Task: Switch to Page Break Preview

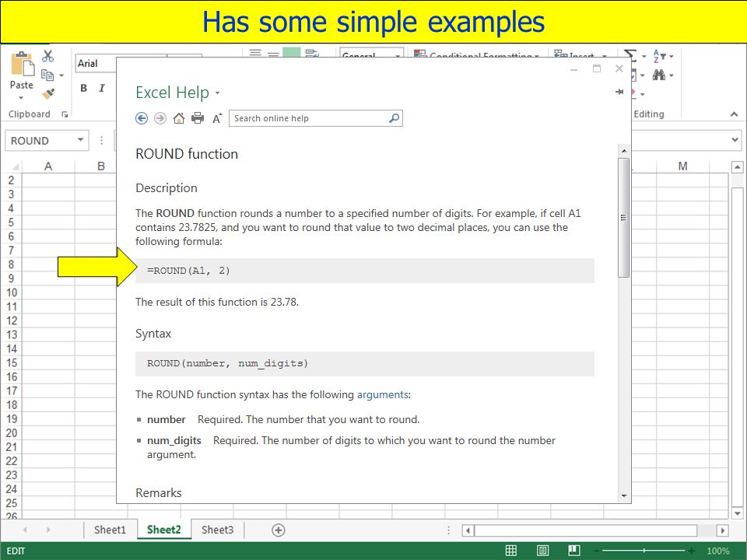Action: 574,551
